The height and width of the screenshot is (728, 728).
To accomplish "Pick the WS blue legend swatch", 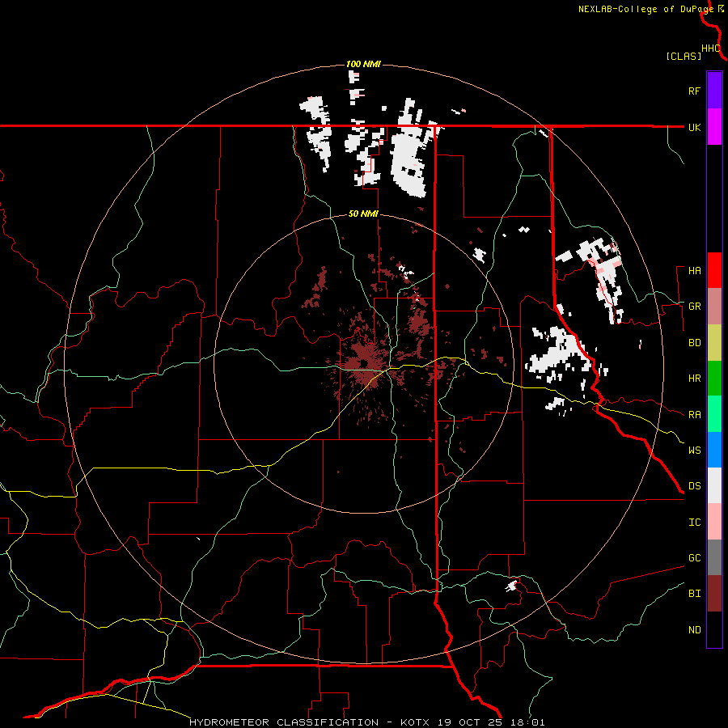I will point(714,450).
